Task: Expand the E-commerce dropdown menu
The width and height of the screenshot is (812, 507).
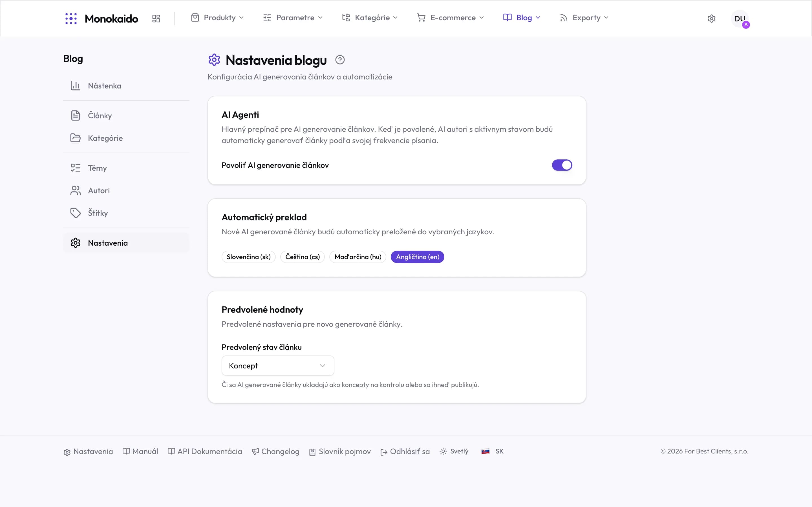Action: point(450,18)
